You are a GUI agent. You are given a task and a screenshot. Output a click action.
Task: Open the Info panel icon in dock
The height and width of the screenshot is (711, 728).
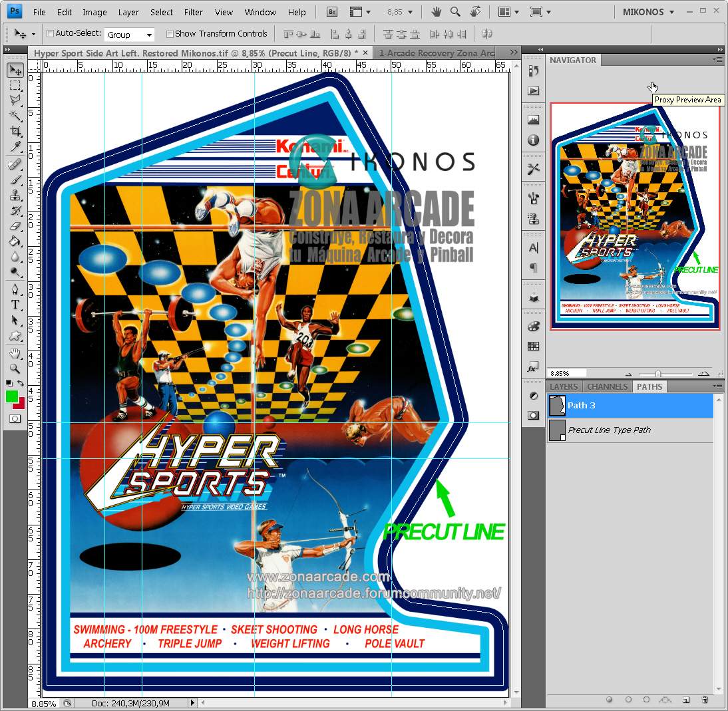[x=533, y=140]
